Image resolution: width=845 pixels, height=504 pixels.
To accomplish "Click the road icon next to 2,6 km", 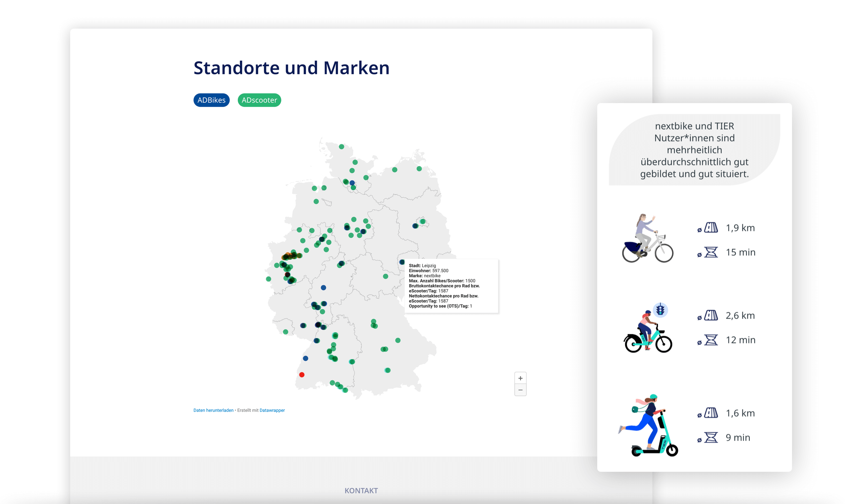I will point(711,315).
